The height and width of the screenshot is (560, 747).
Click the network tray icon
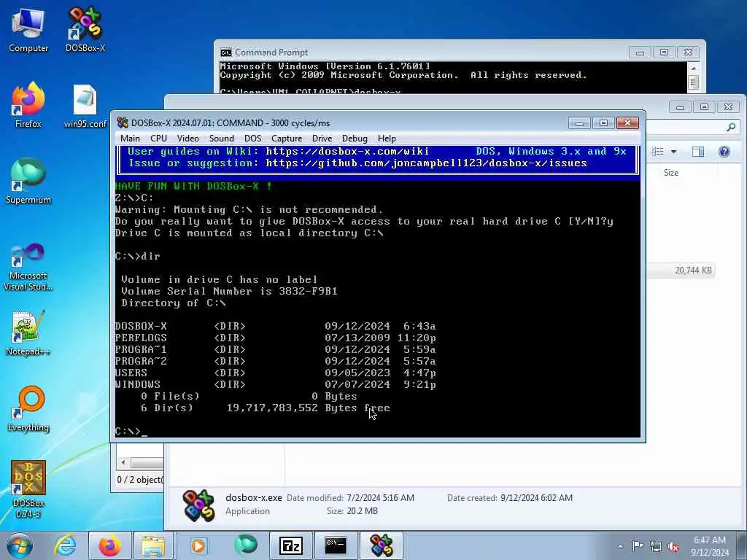pos(656,547)
